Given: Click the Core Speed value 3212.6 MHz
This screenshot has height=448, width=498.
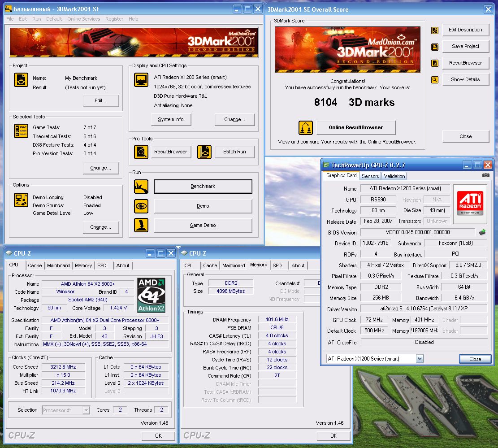Looking at the screenshot, I should point(63,367).
